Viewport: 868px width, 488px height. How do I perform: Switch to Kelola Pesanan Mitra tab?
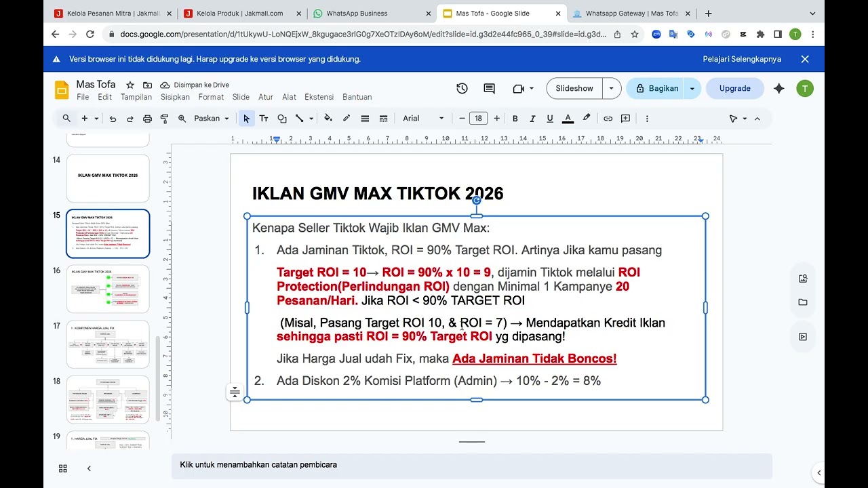click(114, 14)
